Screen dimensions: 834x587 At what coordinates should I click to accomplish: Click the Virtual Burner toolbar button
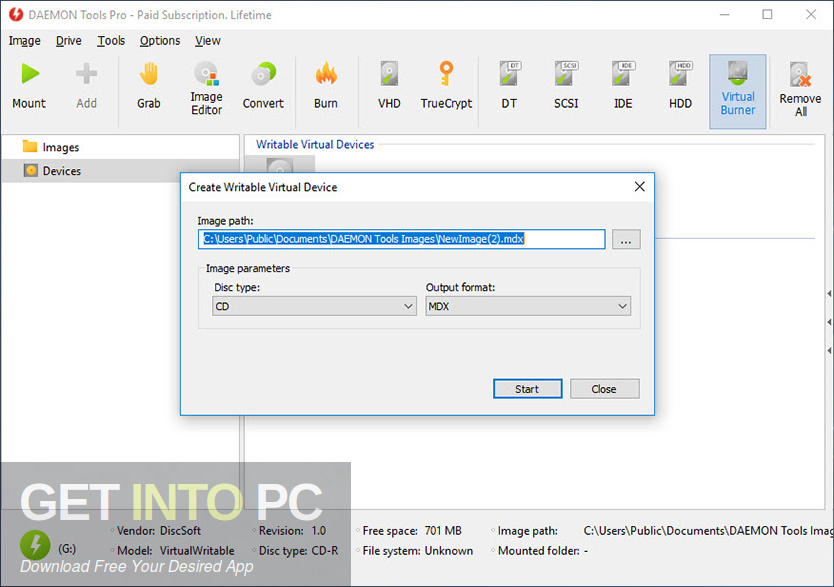(x=738, y=91)
